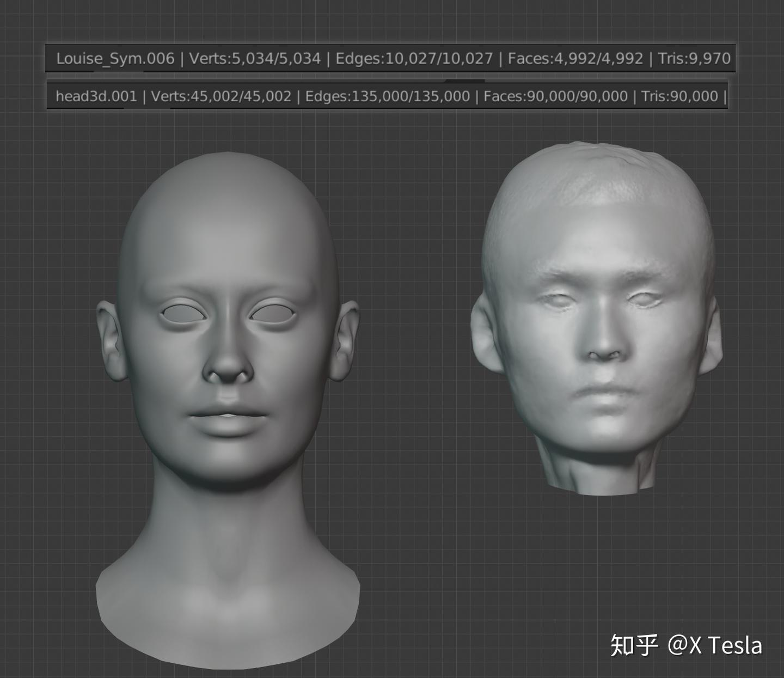Click the Verts:45,002/45,002 count readout
Screen dimensions: 784x678
coord(220,95)
